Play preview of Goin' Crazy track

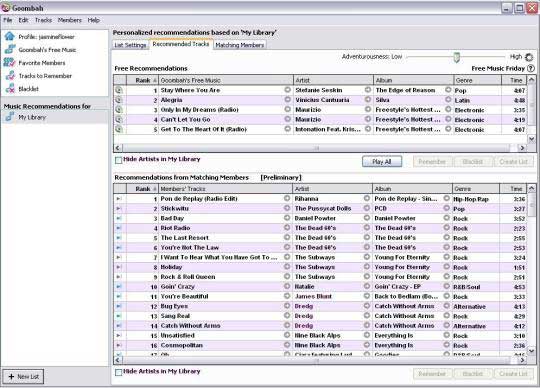118,286
